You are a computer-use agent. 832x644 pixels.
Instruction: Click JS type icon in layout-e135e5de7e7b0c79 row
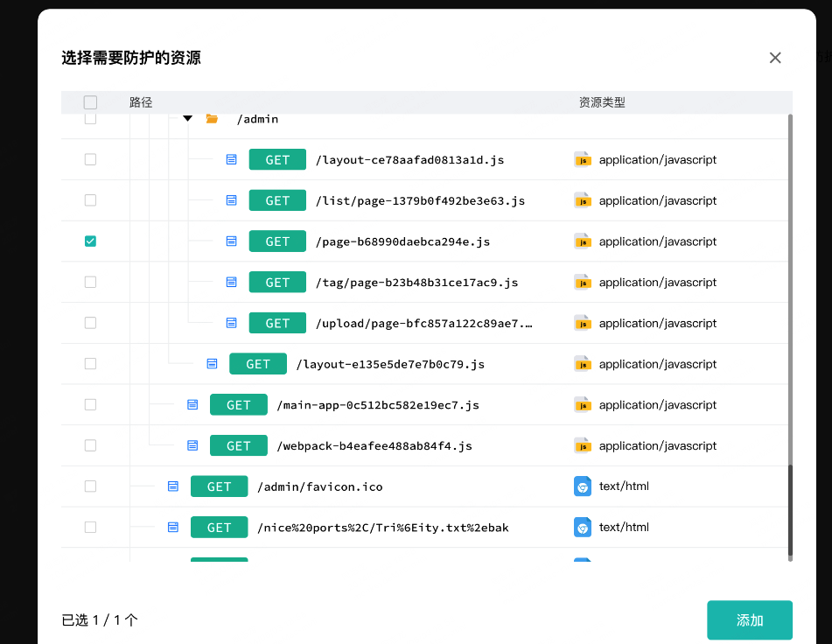coord(583,363)
